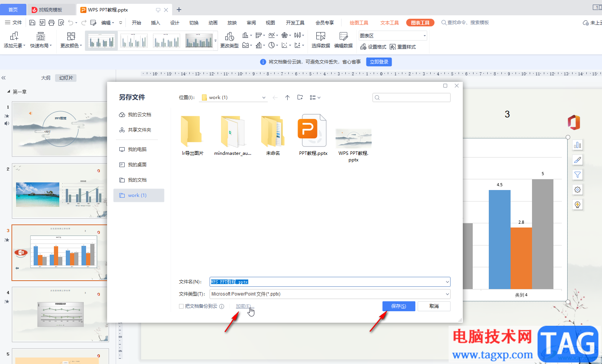Open file type dropdown
This screenshot has width=602, height=364.
tap(330, 294)
